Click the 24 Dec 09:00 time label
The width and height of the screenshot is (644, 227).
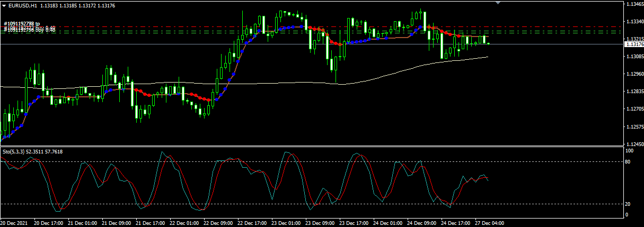(421, 223)
